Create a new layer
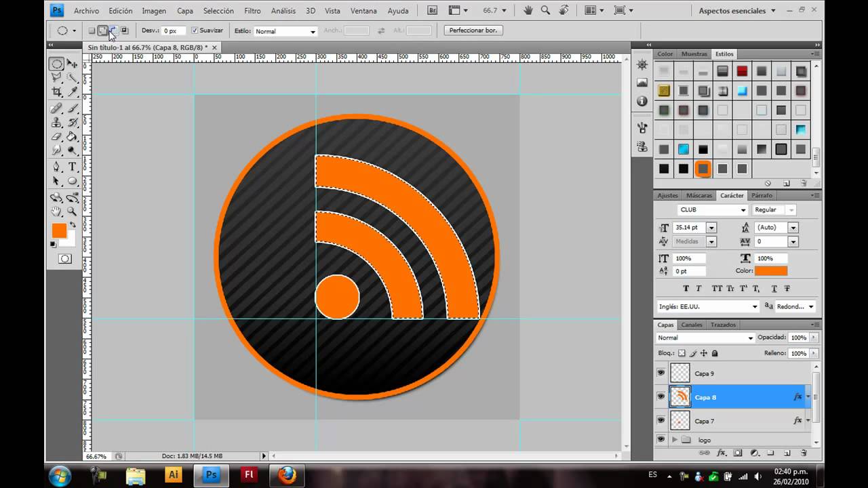868x488 pixels. pos(787,453)
